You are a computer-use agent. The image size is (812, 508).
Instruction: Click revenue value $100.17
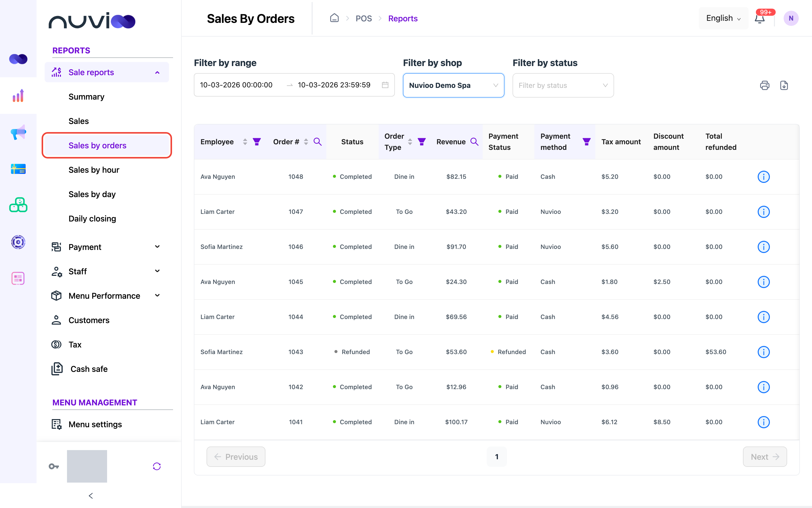tap(456, 422)
